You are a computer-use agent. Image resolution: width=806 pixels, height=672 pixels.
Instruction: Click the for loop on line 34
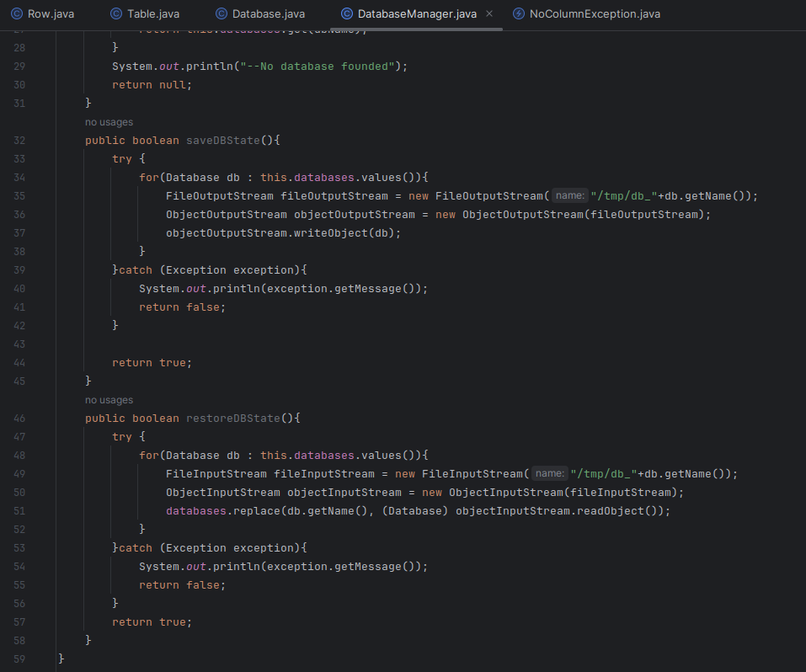[284, 178]
